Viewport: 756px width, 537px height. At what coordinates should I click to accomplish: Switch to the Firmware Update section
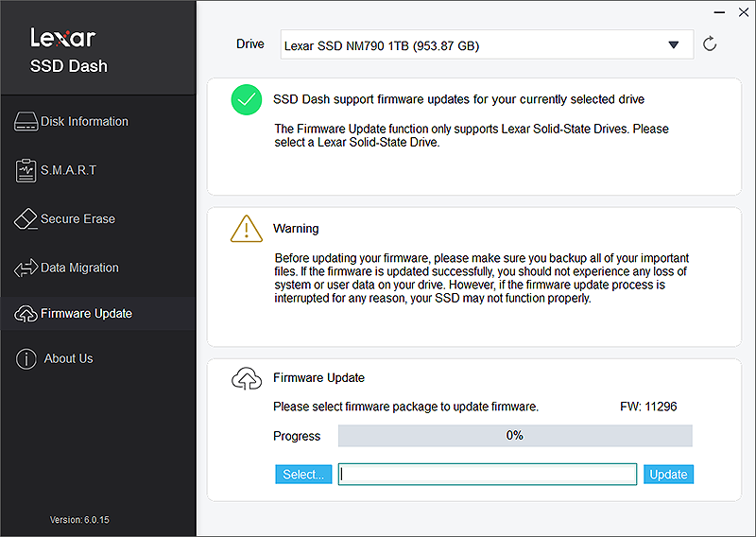(86, 314)
